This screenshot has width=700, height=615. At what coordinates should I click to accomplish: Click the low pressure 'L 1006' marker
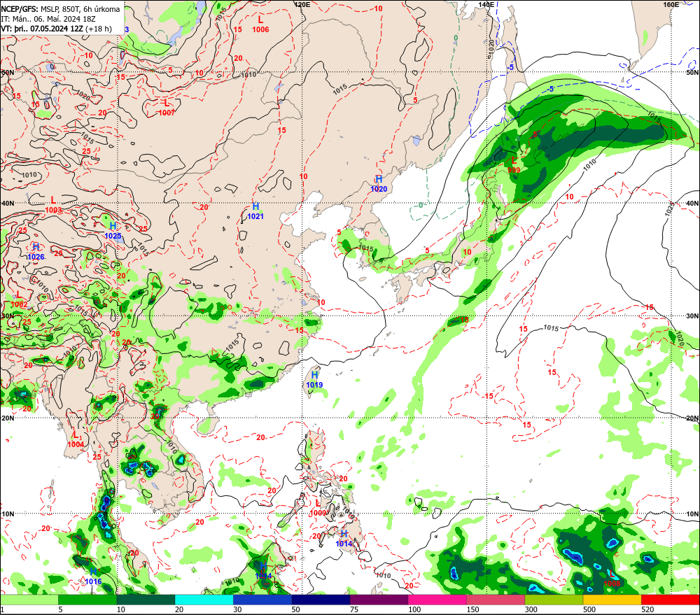click(x=260, y=24)
